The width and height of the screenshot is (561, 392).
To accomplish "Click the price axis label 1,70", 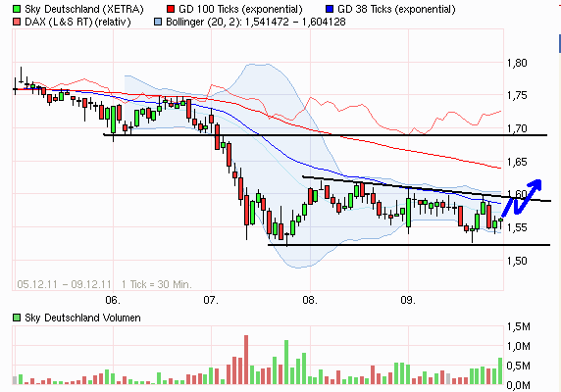I will [517, 128].
